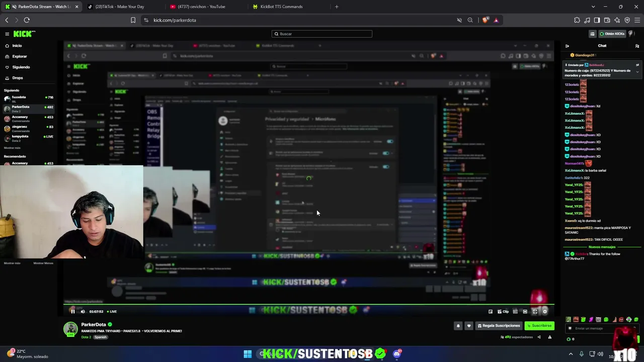This screenshot has height=362, width=644.
Task: Open the Dota 2 category link
Action: click(x=86, y=337)
